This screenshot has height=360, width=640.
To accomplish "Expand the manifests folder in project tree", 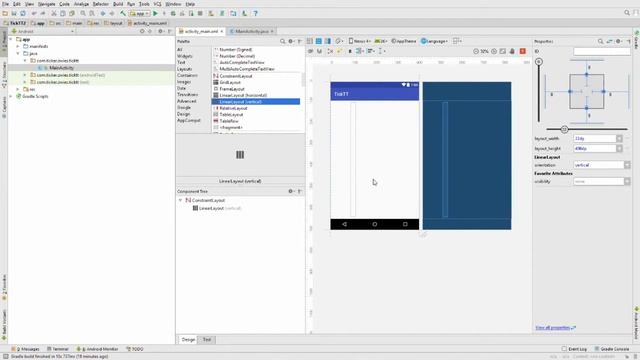I will (18, 47).
